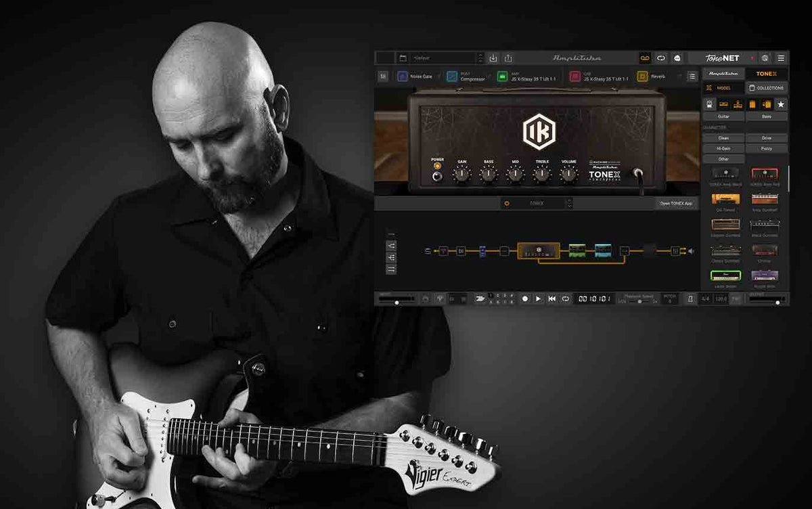This screenshot has height=509, width=812.
Task: Click the PITCH value control
Action: point(669,298)
